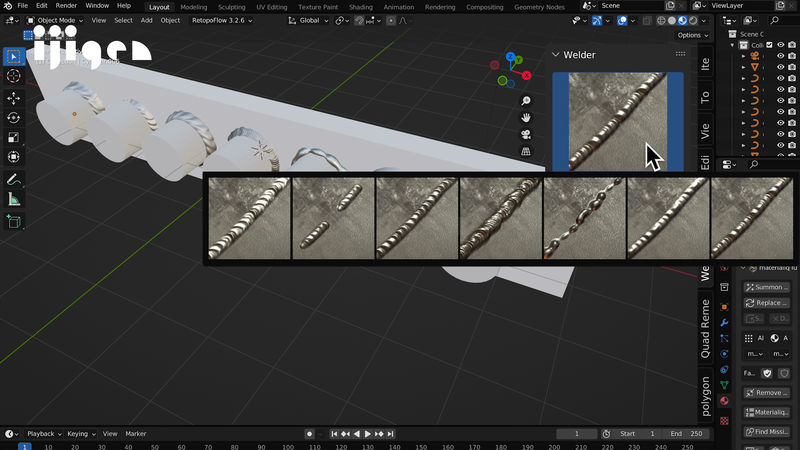Switch to the Modeling workspace tab
The height and width of the screenshot is (450, 800).
click(x=193, y=7)
